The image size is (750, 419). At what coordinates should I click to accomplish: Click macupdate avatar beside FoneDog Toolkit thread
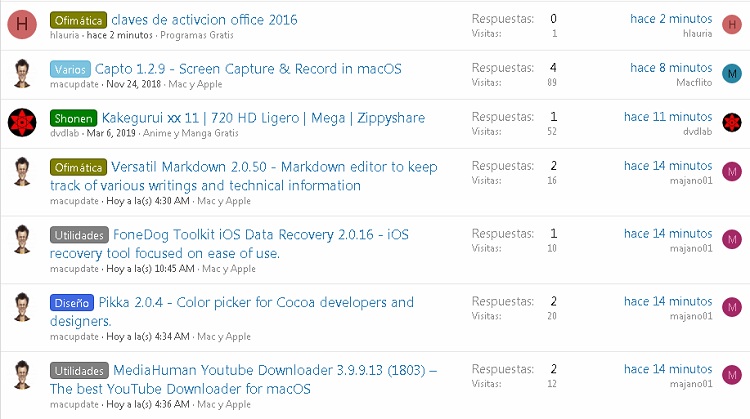(x=22, y=239)
